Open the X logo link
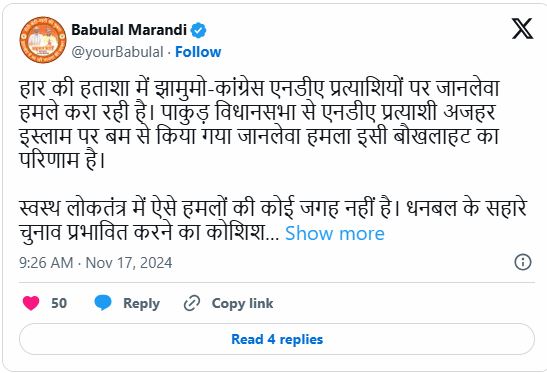The height and width of the screenshot is (373, 547). tap(522, 29)
